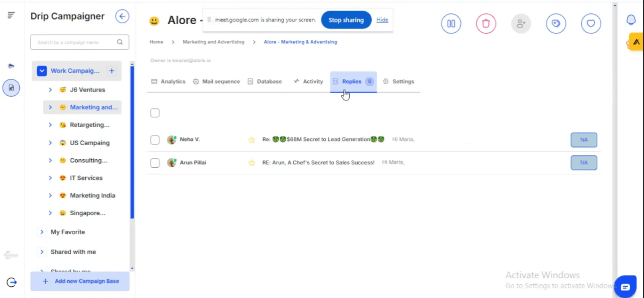The width and height of the screenshot is (644, 298).
Task: Click the send arrow sidebar icon
Action: coord(11,66)
